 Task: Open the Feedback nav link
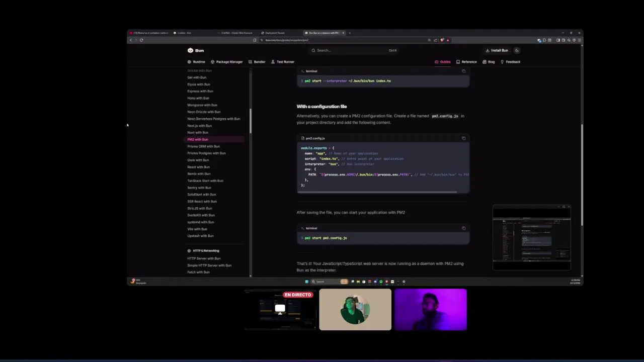pyautogui.click(x=510, y=62)
